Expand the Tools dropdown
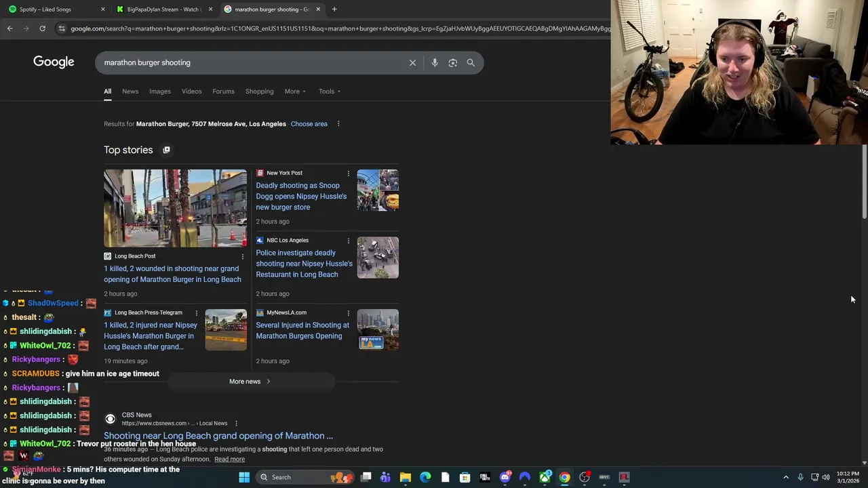This screenshot has height=488, width=868. (330, 91)
